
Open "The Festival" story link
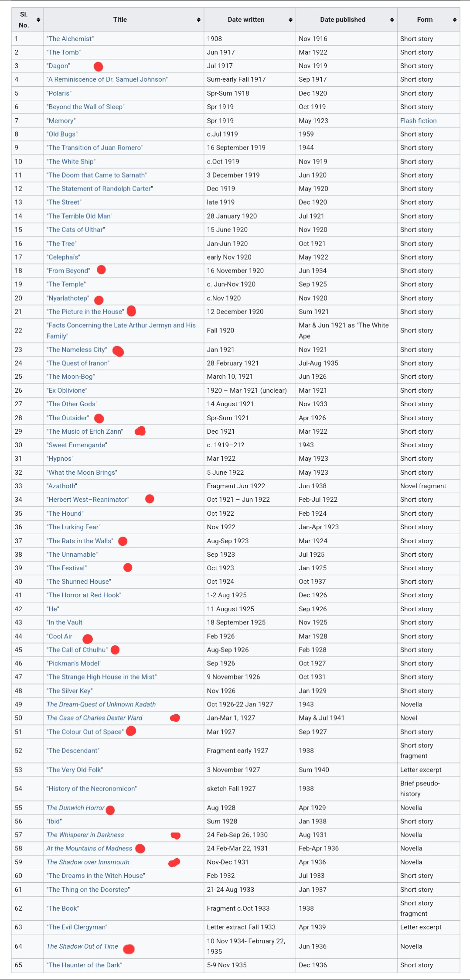67,568
